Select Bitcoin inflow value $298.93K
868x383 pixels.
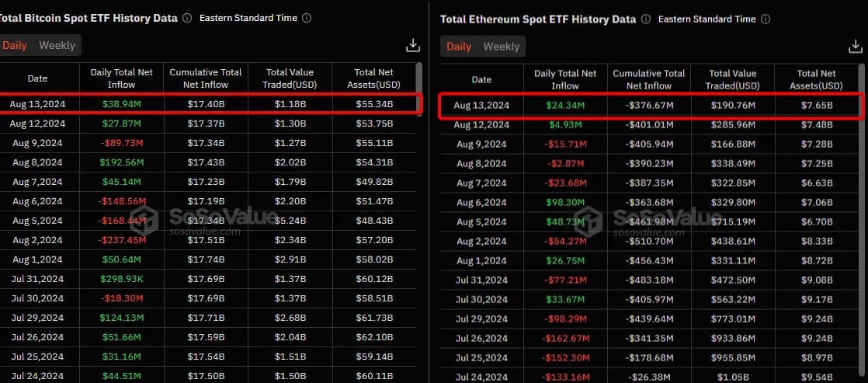pos(121,279)
